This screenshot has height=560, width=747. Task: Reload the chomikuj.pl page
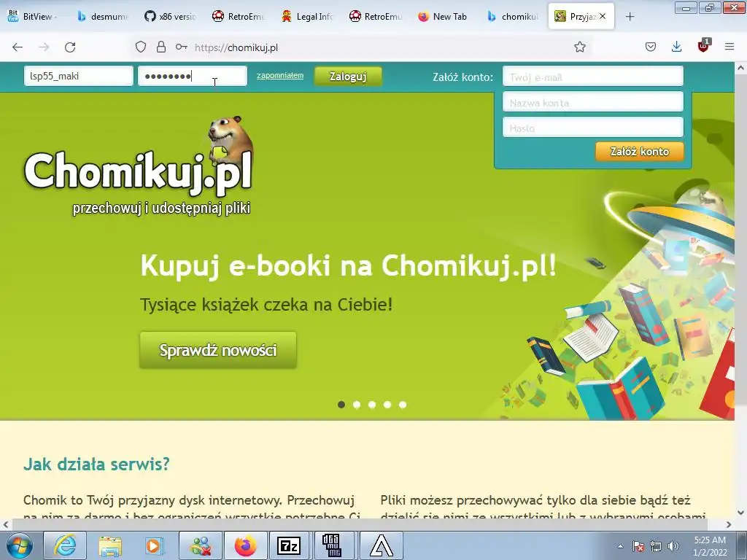(x=70, y=47)
